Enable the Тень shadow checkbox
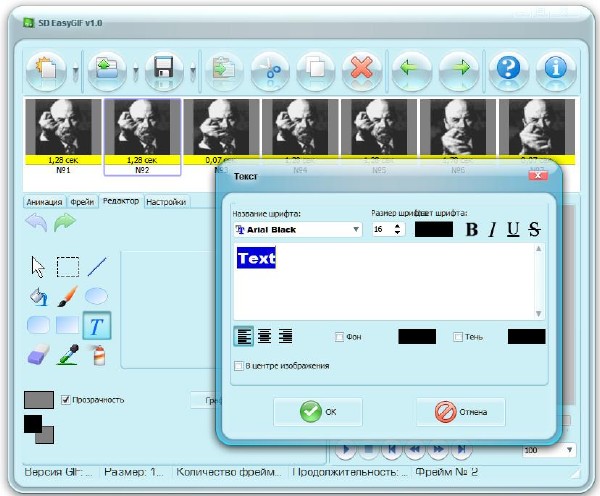Image resolution: width=600 pixels, height=496 pixels. pos(459,337)
